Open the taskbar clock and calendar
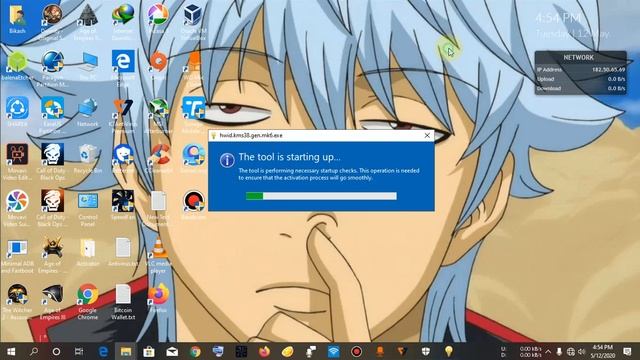Screen dimensions: 640x360 click(602, 351)
